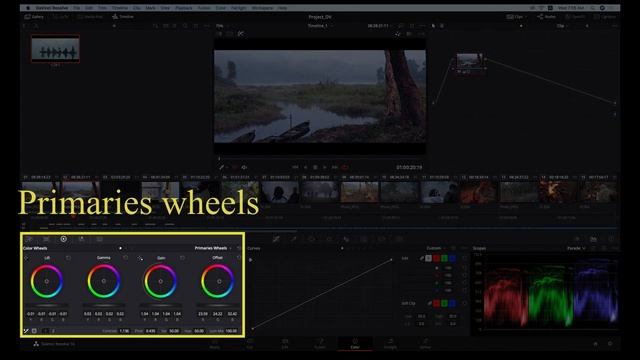Open the Primaries Wheels mode dropdown
Screen dimensions: 640x360
(213, 248)
